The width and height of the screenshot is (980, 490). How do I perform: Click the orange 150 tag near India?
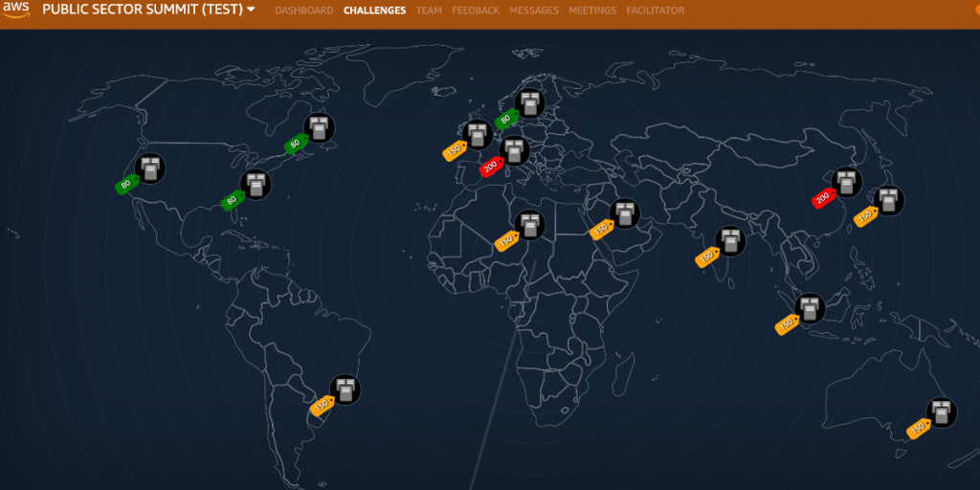click(x=707, y=256)
